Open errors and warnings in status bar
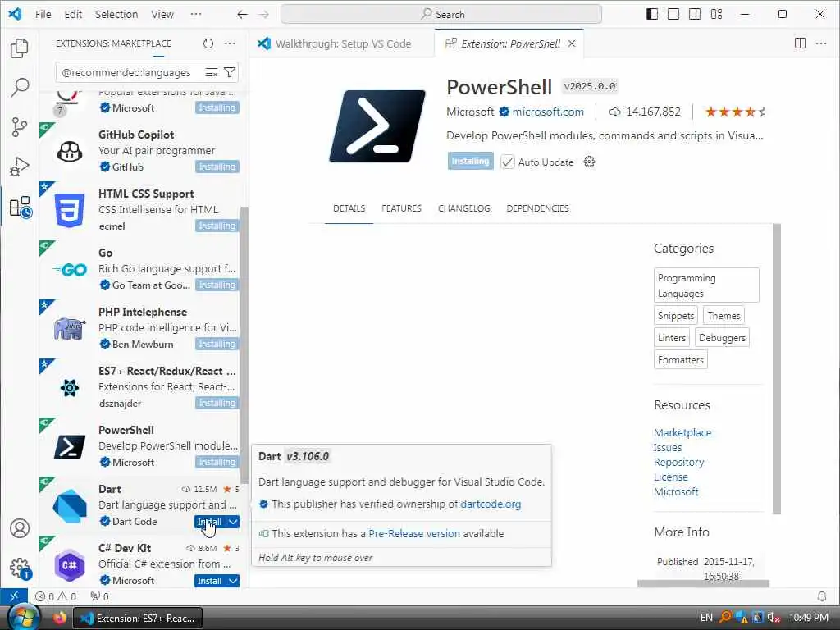Viewport: 840px width, 630px height. click(56, 596)
